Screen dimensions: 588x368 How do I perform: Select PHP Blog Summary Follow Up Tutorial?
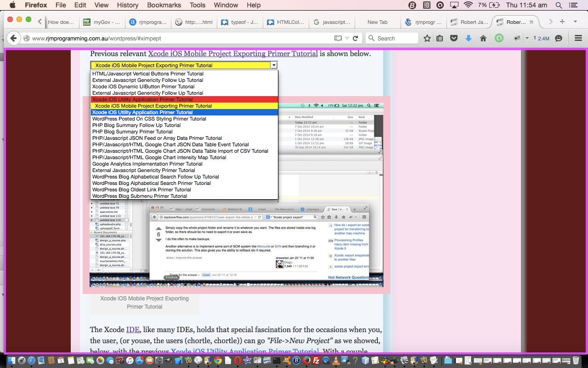pyautogui.click(x=184, y=125)
